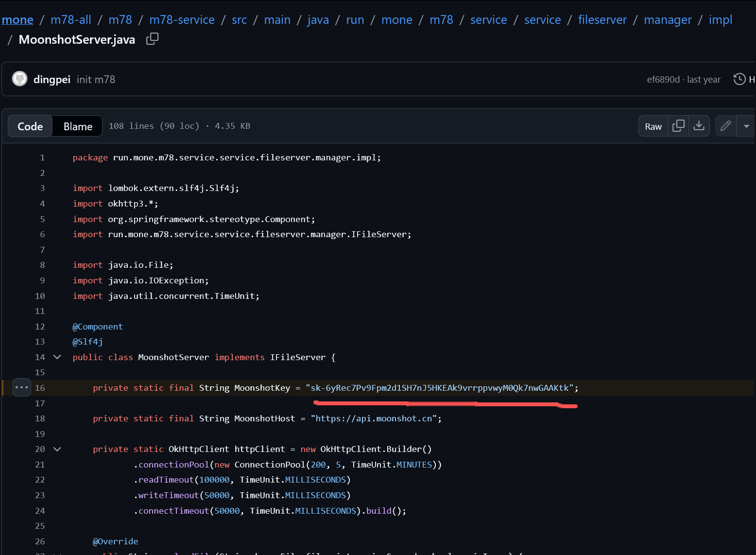Open the manager folder breadcrumb

click(668, 20)
